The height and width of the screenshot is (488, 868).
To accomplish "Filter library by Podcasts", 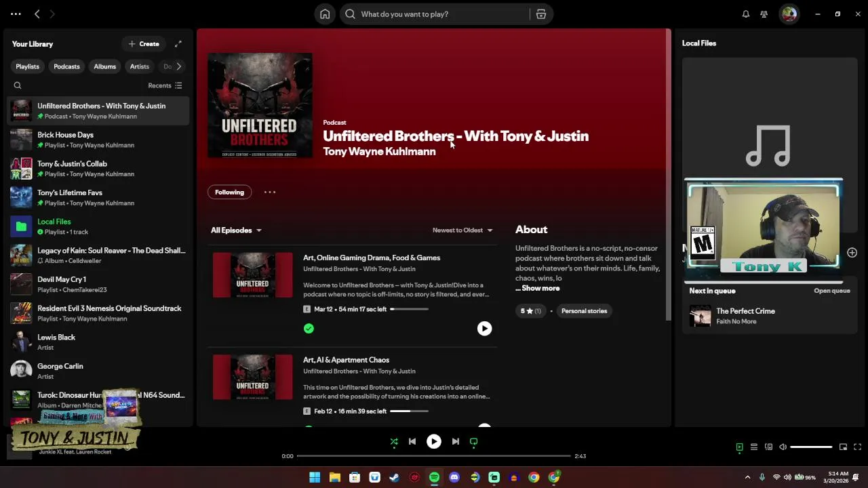I will pos(66,66).
